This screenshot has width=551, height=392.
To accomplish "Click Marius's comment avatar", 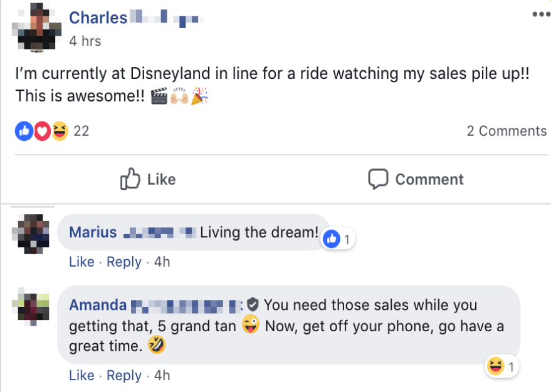I will [31, 234].
